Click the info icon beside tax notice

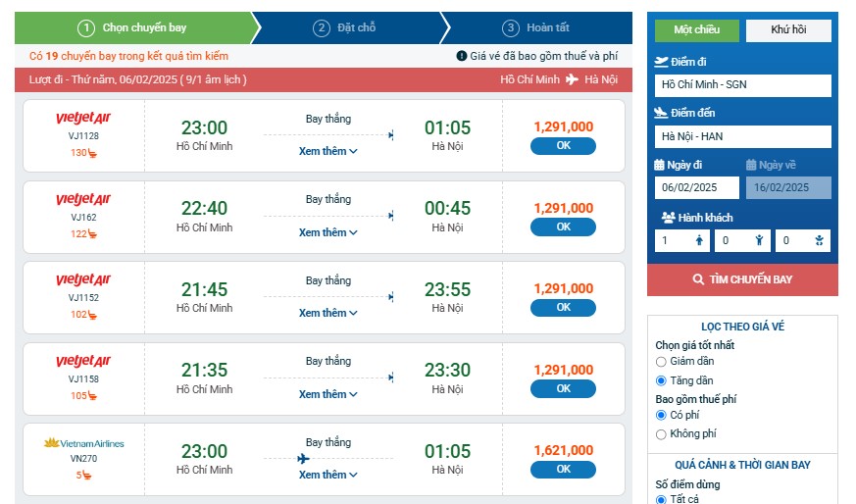pos(461,56)
